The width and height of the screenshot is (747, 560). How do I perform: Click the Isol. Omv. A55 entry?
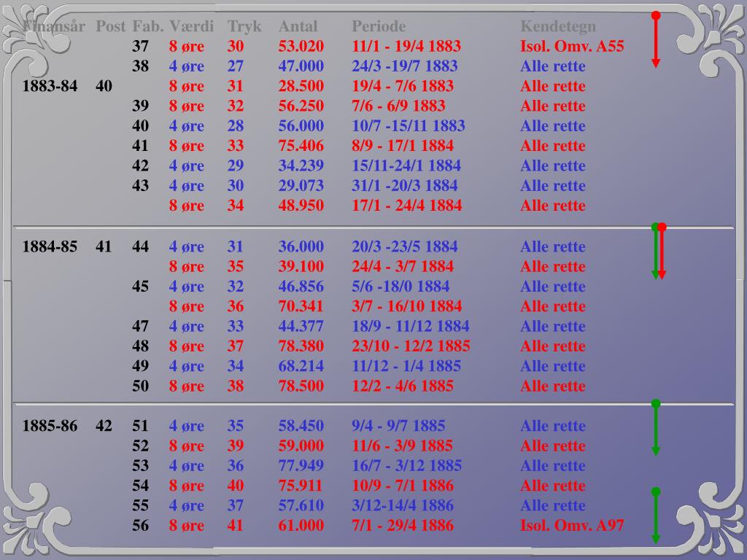[572, 46]
